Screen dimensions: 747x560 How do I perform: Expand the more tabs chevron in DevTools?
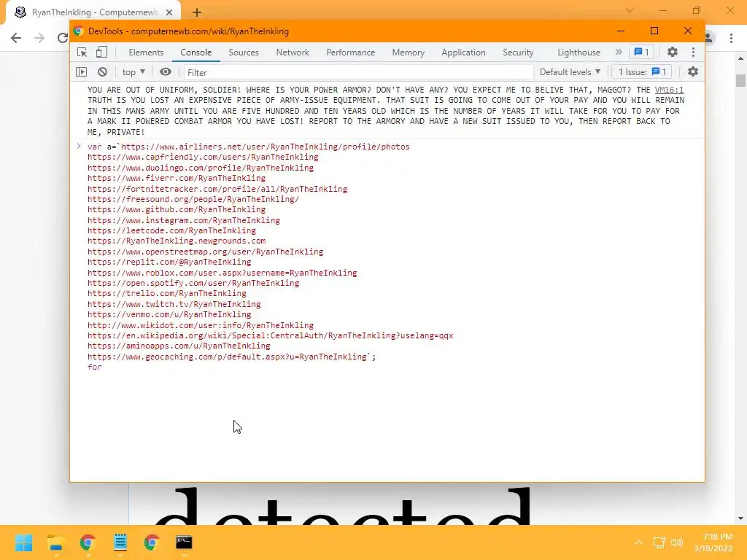coord(619,52)
